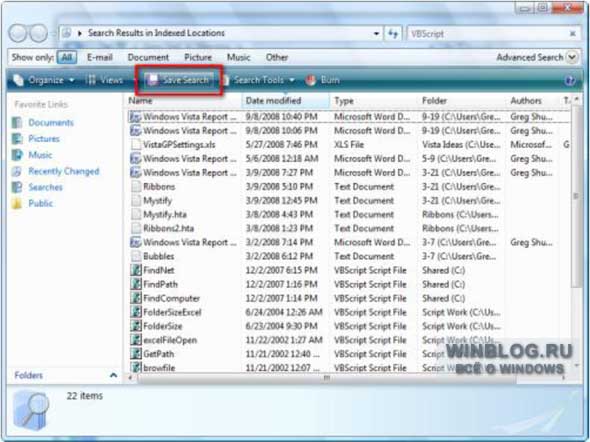
Task: Click the FolderSize script file icon
Action: 136,326
